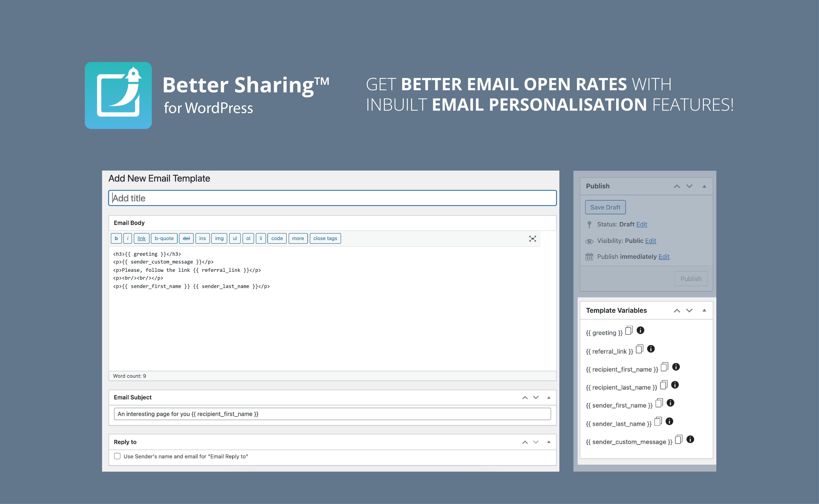Copy the {{ sender_first_name }} variable
This screenshot has height=504, width=819.
click(x=659, y=403)
